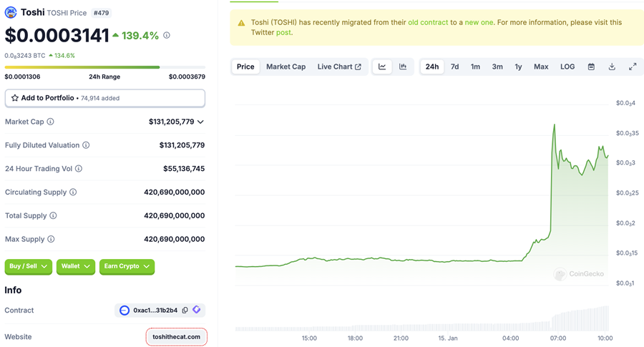Select the 1m time range
This screenshot has height=347, width=644.
click(475, 67)
